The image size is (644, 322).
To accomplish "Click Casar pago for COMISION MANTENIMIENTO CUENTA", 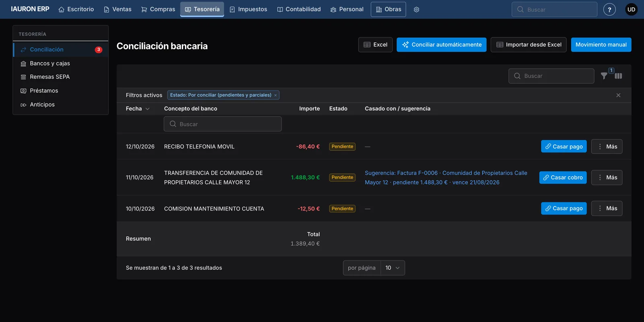I will tap(564, 208).
